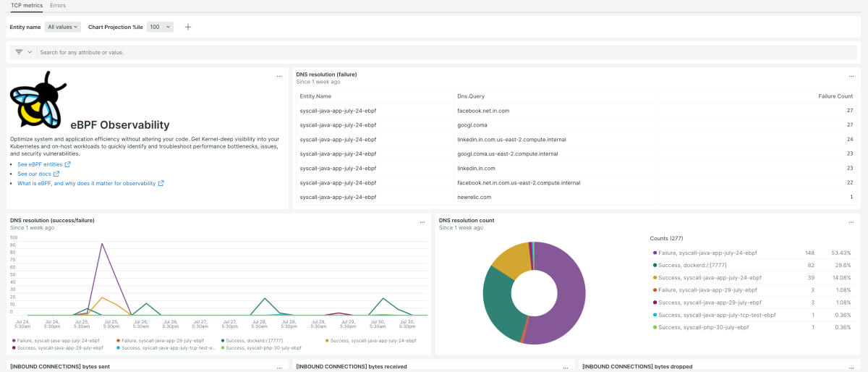The height and width of the screenshot is (372, 868).
Task: Select the 'facebook.net.in.com.us-east-2.compute.internal' cell
Action: [x=519, y=183]
